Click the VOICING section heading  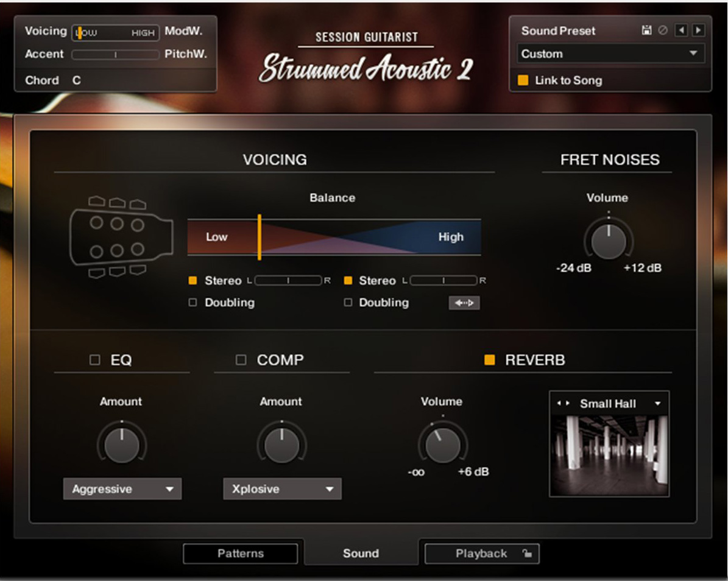[x=275, y=160]
